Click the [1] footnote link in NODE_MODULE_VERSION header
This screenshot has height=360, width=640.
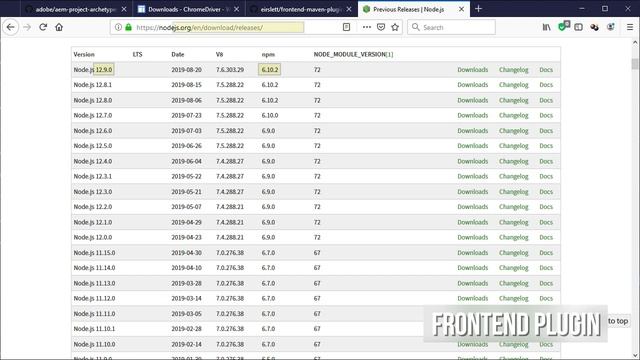pyautogui.click(x=389, y=54)
